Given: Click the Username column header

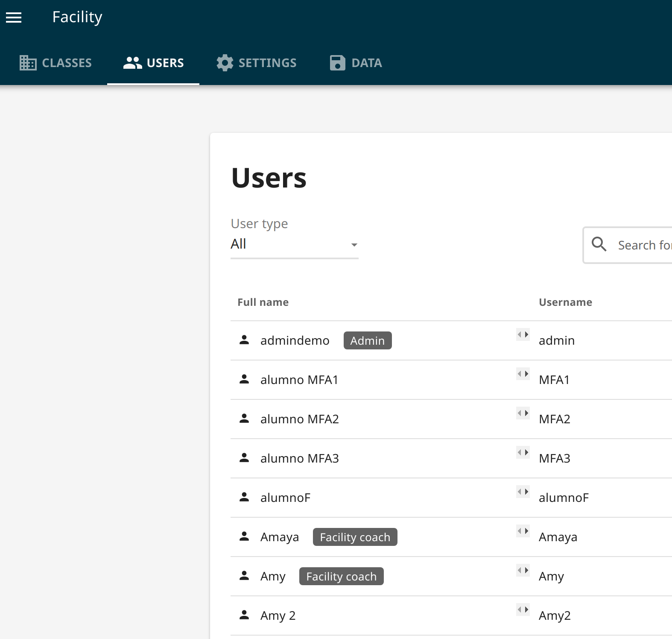Looking at the screenshot, I should (x=565, y=302).
